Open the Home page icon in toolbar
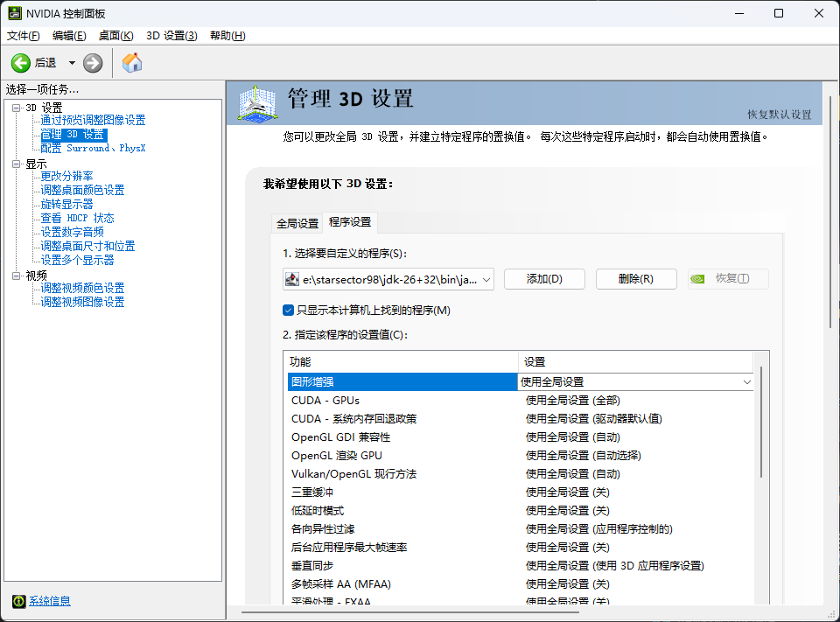 [x=132, y=63]
